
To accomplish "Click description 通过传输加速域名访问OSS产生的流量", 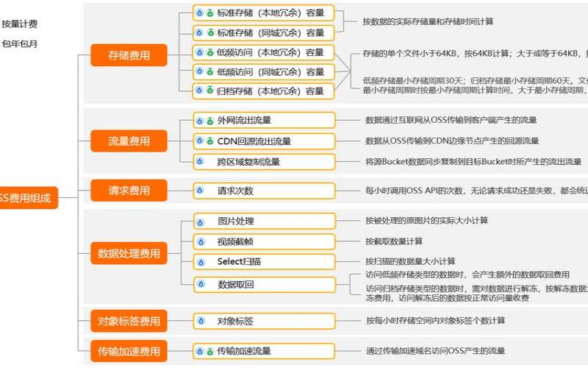I will tap(436, 351).
